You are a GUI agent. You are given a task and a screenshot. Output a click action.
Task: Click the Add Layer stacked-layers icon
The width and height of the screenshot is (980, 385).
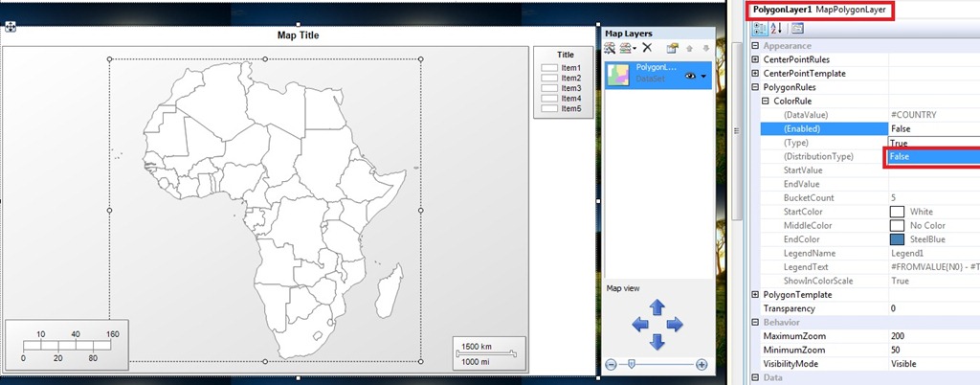(x=627, y=48)
